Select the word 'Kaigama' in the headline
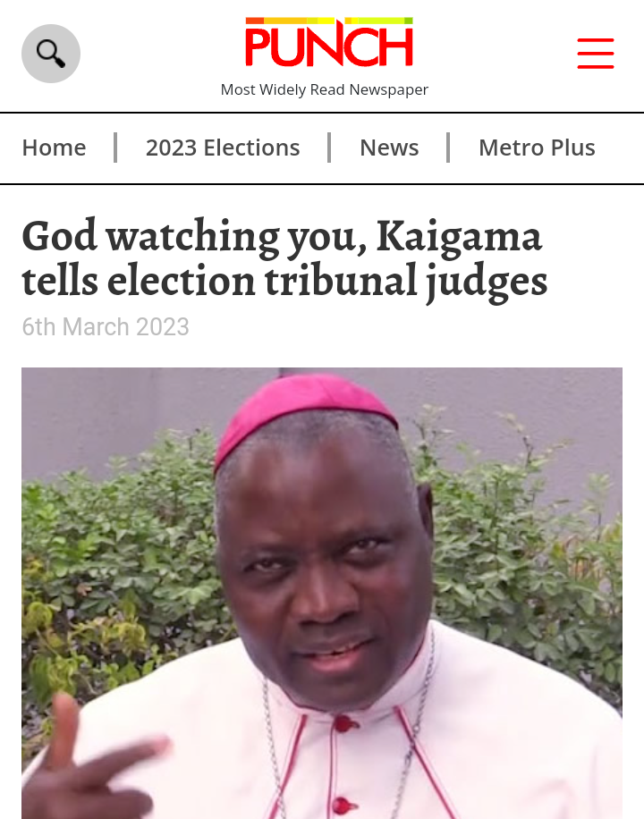The height and width of the screenshot is (819, 644). point(459,238)
